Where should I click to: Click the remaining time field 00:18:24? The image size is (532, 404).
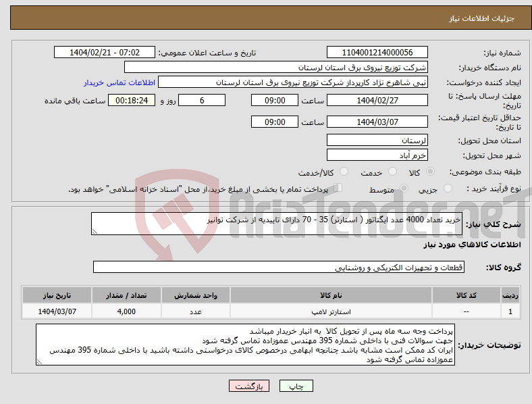[132, 100]
